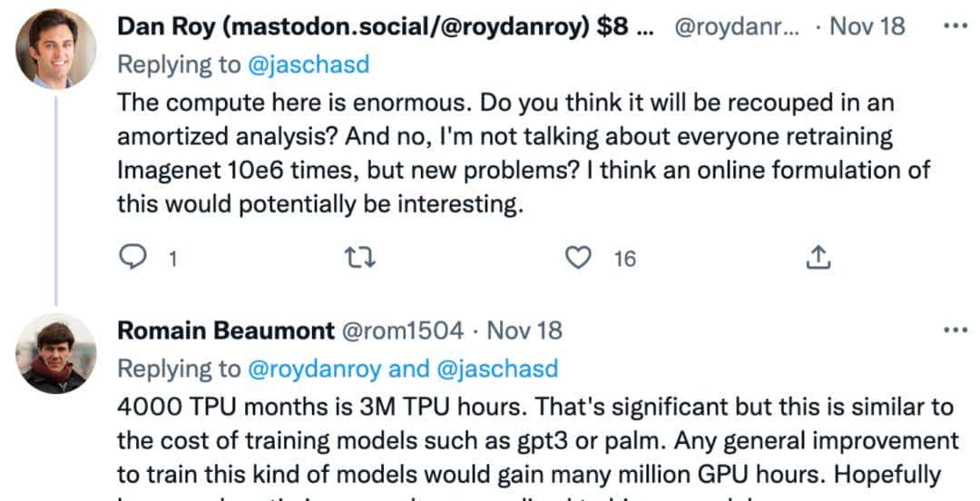Retweet Dan Roy's tweet
Viewport: 980px width, 501px height.
pos(360,259)
